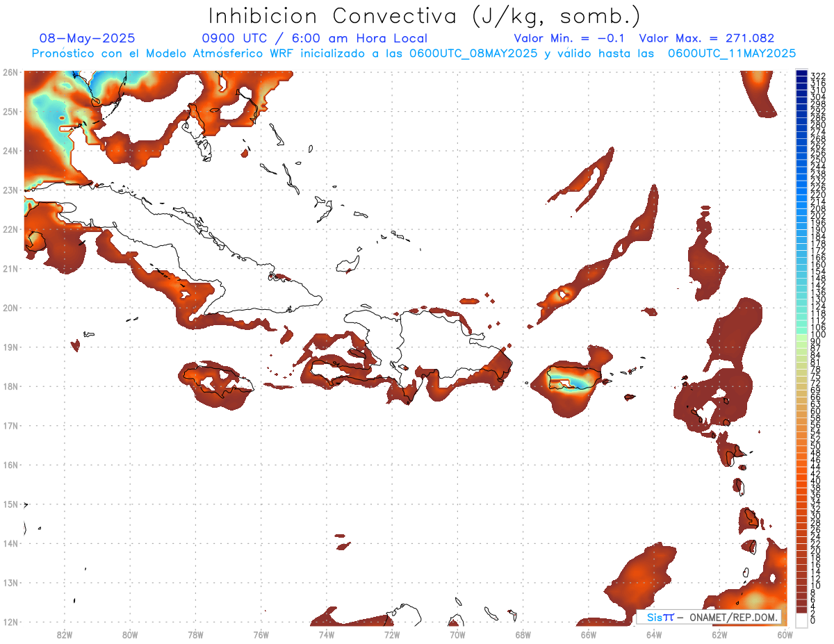Click the 'Valor Min. = -0.1' text
Image resolution: width=834 pixels, height=644 pixels.
571,38
